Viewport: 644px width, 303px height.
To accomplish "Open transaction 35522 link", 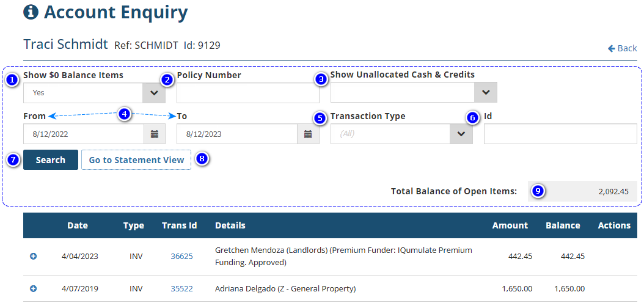I will 181,288.
